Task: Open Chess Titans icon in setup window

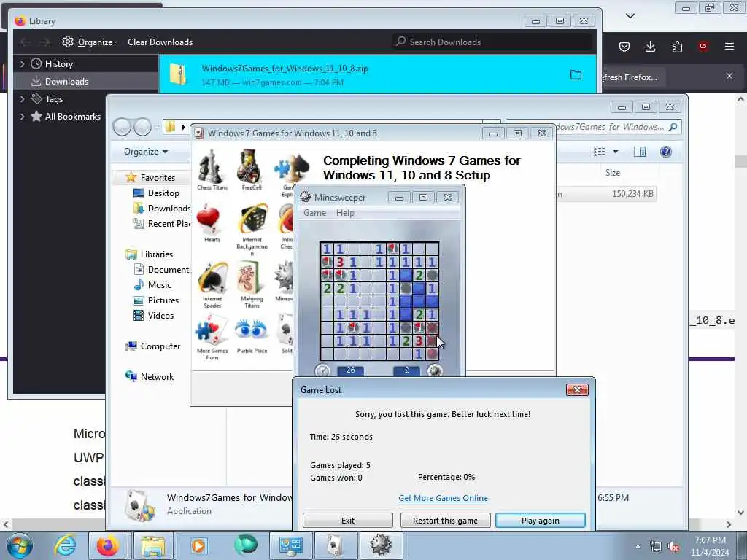Action: pos(212,170)
